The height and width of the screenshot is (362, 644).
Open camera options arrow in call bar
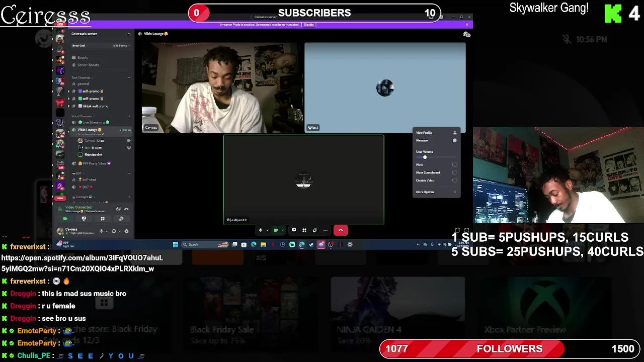coord(282,230)
